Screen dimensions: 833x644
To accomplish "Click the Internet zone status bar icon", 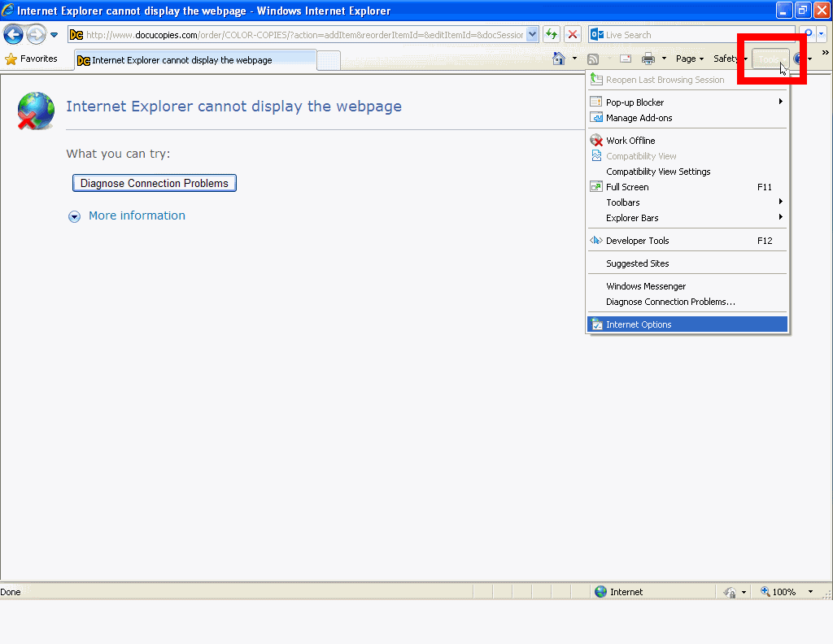I will 601,591.
